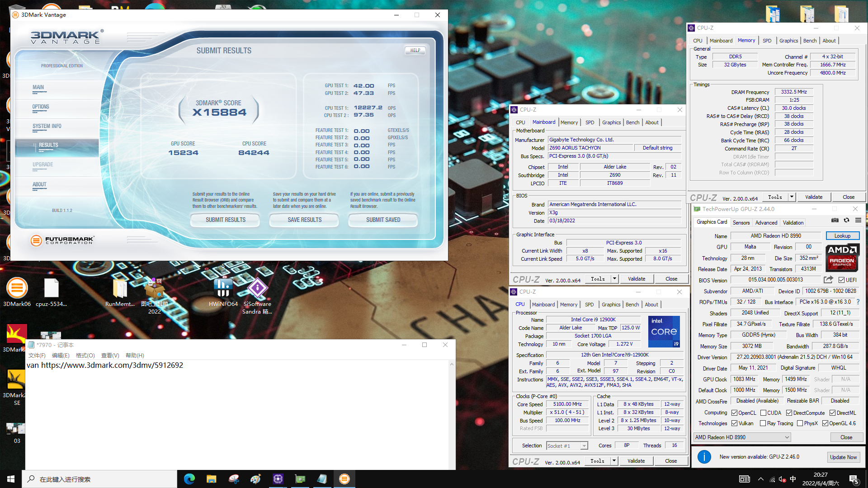
Task: Click the 3DMark Vantage taskbar icon
Action: tap(344, 479)
